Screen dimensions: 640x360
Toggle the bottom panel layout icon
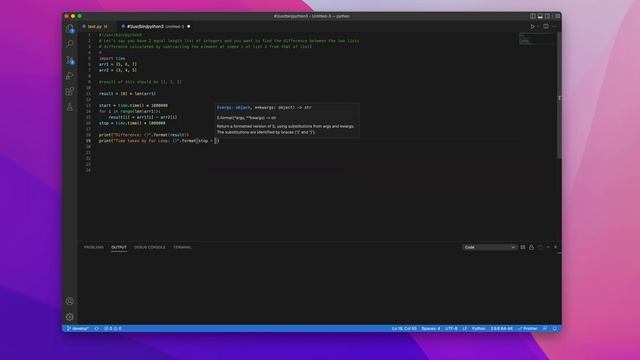tap(540, 16)
